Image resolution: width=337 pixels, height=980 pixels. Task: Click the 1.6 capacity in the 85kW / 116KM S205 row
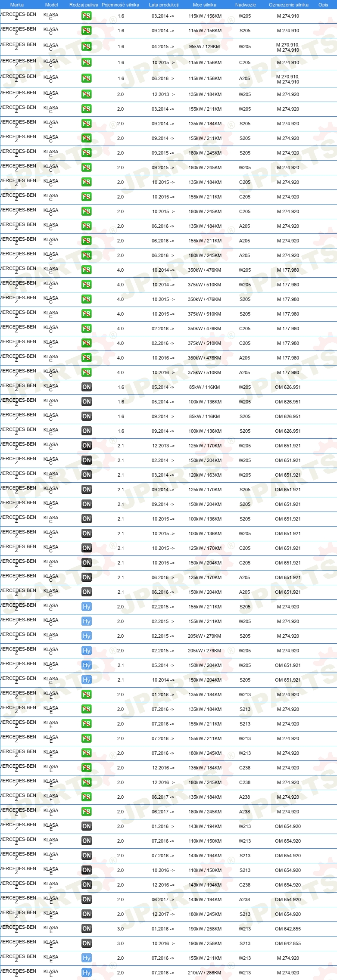coord(121,416)
